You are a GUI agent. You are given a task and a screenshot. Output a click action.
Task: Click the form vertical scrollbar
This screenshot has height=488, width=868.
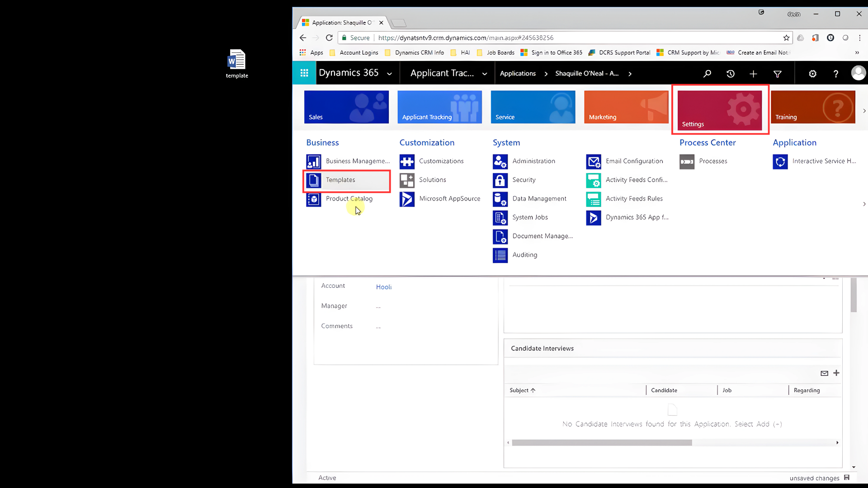click(x=854, y=296)
